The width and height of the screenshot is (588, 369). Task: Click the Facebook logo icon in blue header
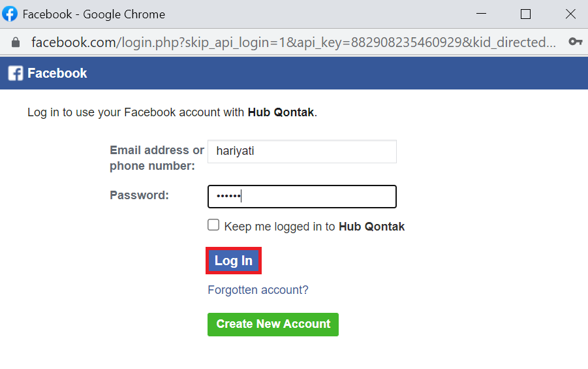(16, 73)
